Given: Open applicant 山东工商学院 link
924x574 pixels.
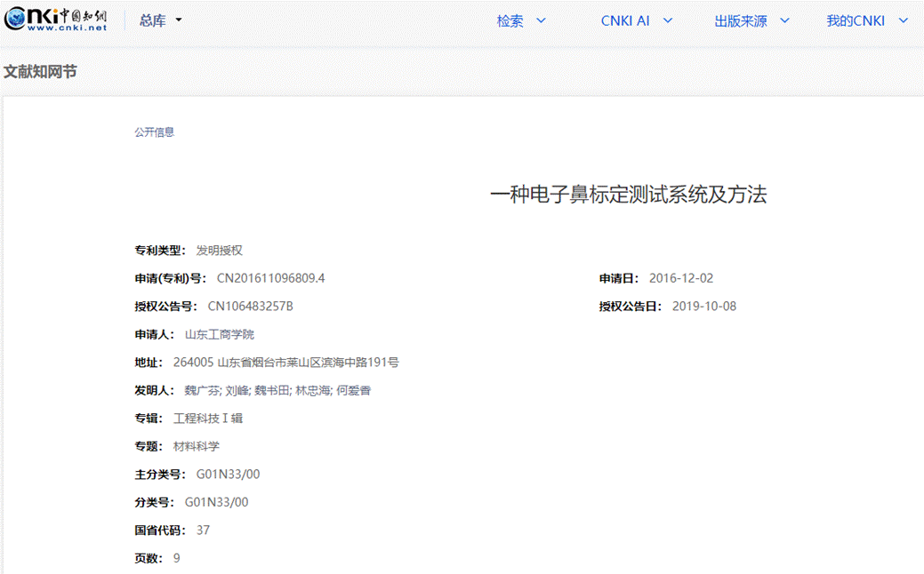Looking at the screenshot, I should tap(220, 334).
